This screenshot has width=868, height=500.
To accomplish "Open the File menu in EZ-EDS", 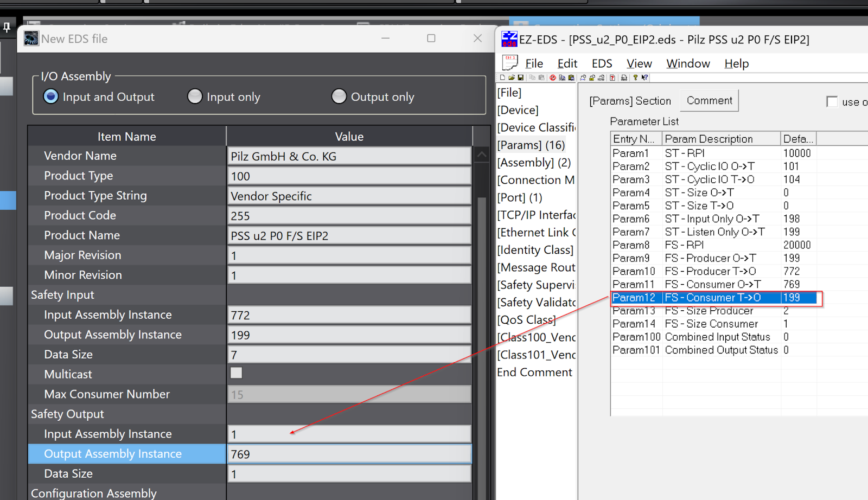I will pos(534,63).
